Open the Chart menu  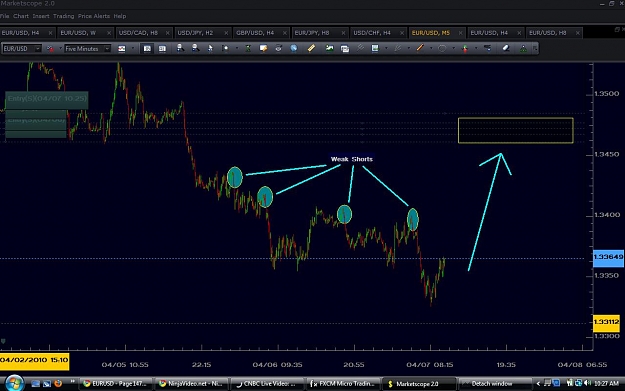21,16
